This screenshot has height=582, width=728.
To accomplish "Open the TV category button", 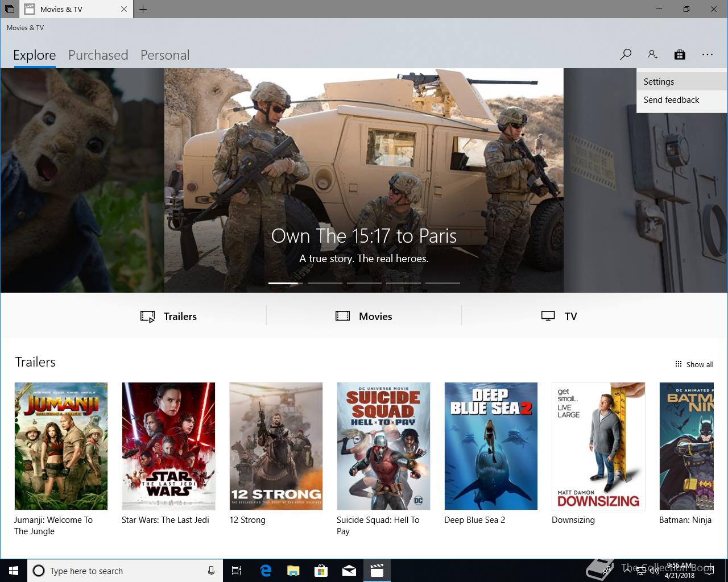I will tap(559, 317).
